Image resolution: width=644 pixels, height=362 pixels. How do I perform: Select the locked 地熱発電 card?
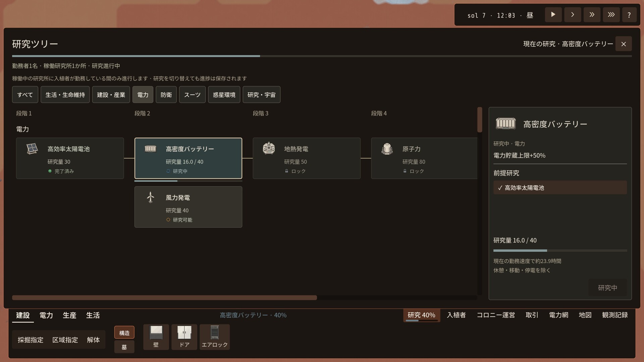[307, 158]
